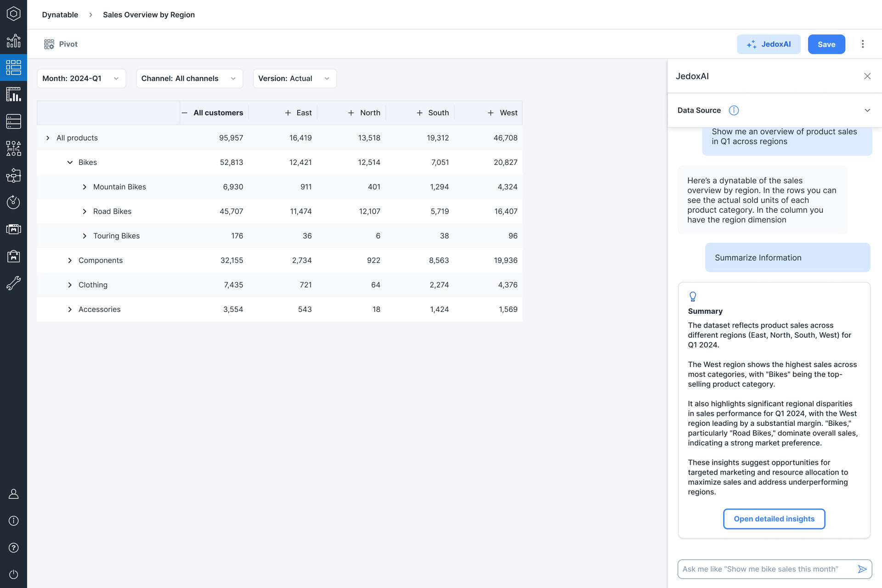Select the Mountain Bikes total cell 6,930
This screenshot has width=882, height=588.
[233, 187]
